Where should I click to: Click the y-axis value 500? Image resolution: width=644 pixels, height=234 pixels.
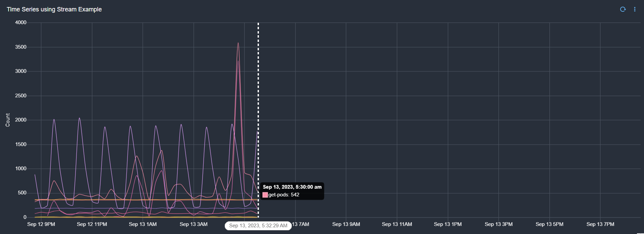(x=22, y=193)
